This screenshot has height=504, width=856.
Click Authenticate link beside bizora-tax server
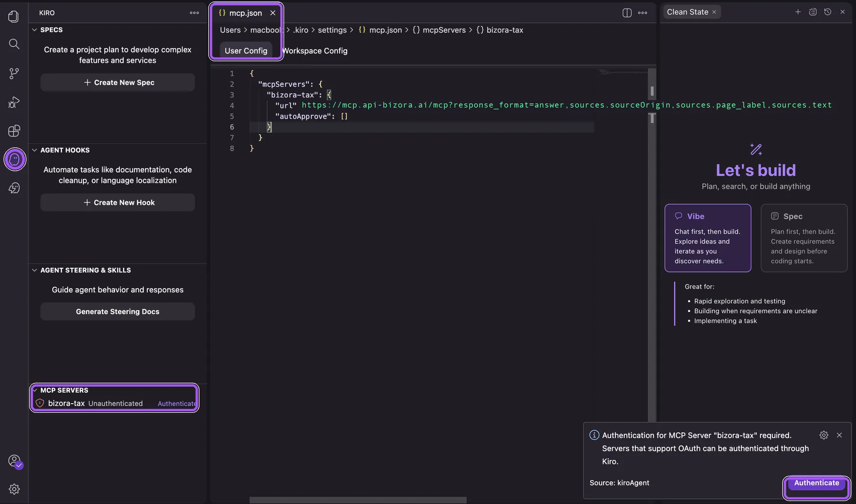[177, 404]
